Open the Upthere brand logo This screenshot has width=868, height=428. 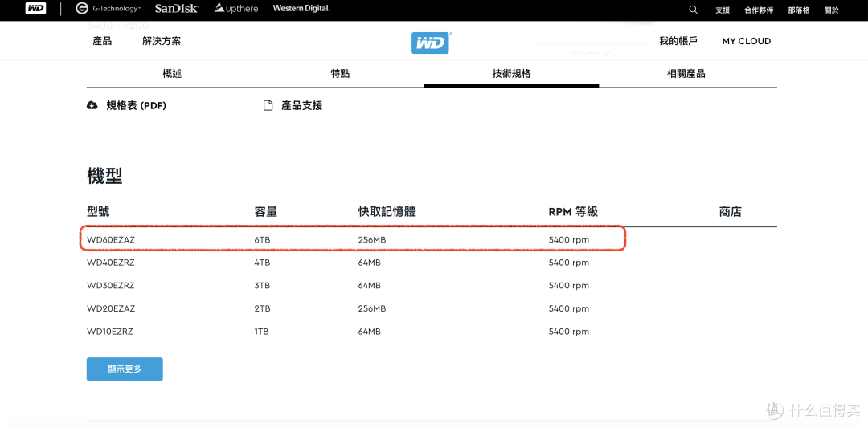click(x=236, y=9)
